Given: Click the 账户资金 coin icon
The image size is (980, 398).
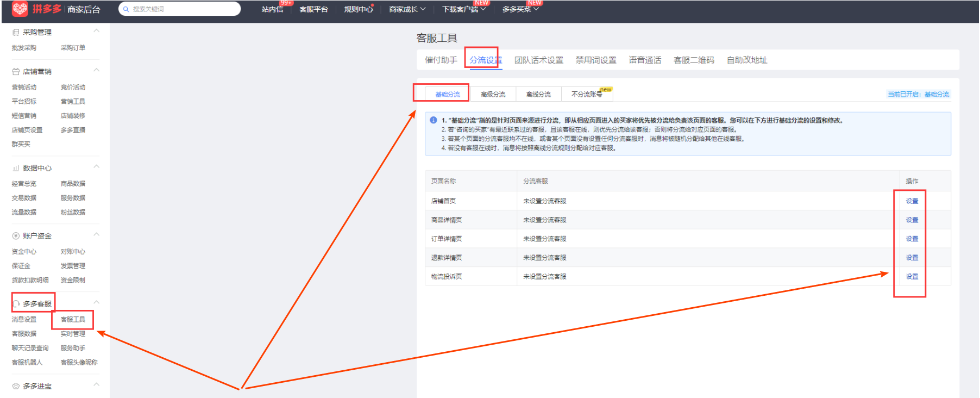Looking at the screenshot, I should [x=16, y=236].
